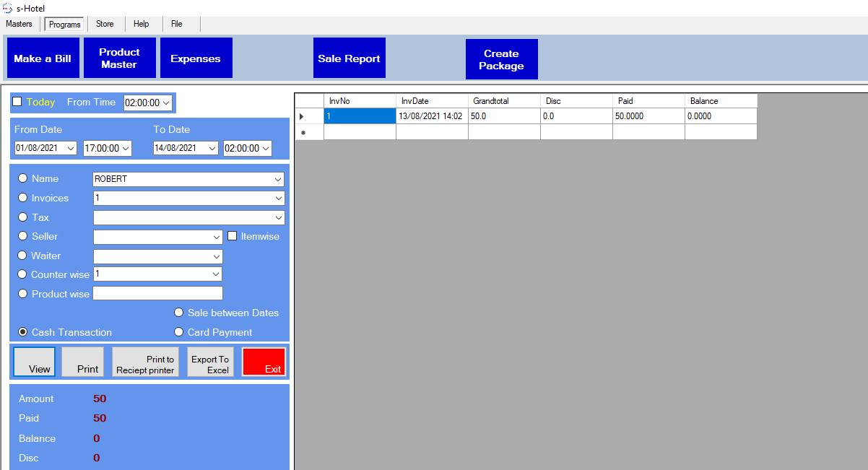Choose Sale between Dates option
The height and width of the screenshot is (470, 868).
coord(178,313)
